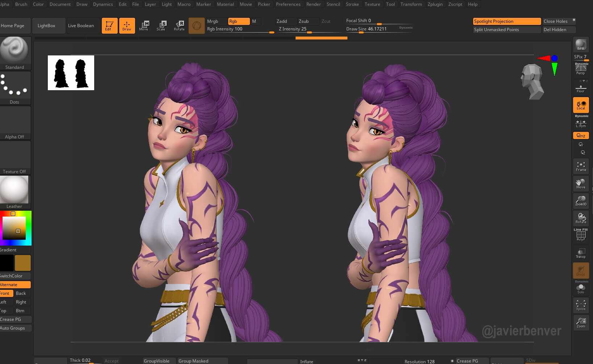The image size is (593, 364).
Task: Toggle the Solo mode icon
Action: point(581,289)
